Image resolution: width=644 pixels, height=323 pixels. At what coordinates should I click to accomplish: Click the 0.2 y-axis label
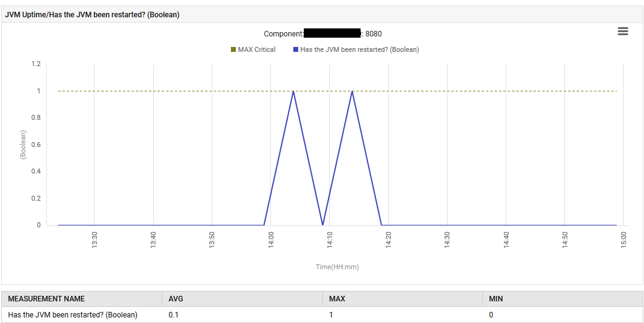36,198
